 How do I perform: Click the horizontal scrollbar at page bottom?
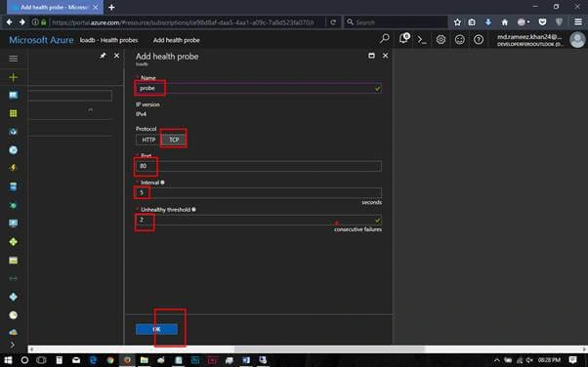coord(330,349)
